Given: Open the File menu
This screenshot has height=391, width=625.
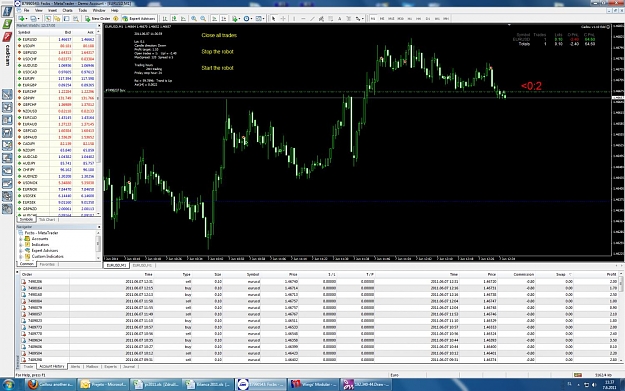Looking at the screenshot, I should (26, 10).
